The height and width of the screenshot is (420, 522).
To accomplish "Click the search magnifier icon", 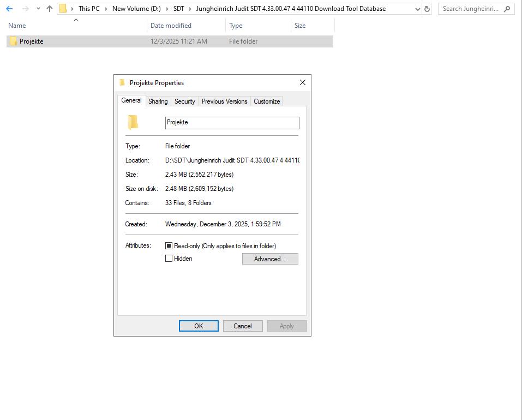I will 507,9.
